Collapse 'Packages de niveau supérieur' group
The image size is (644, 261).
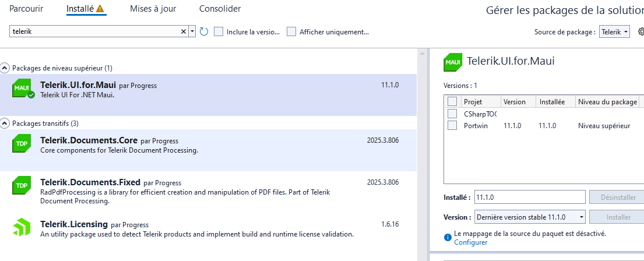[5, 68]
